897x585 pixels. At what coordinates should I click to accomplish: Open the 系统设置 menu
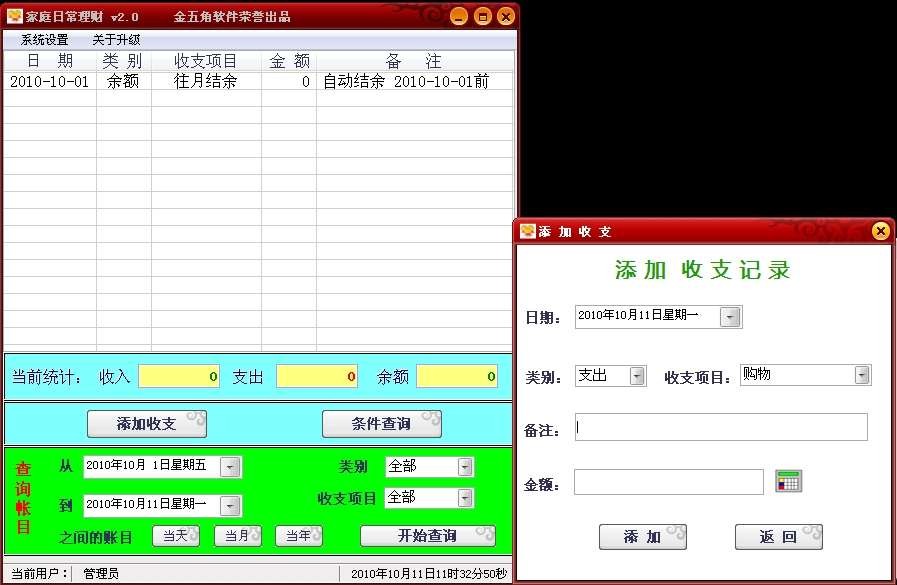click(45, 39)
